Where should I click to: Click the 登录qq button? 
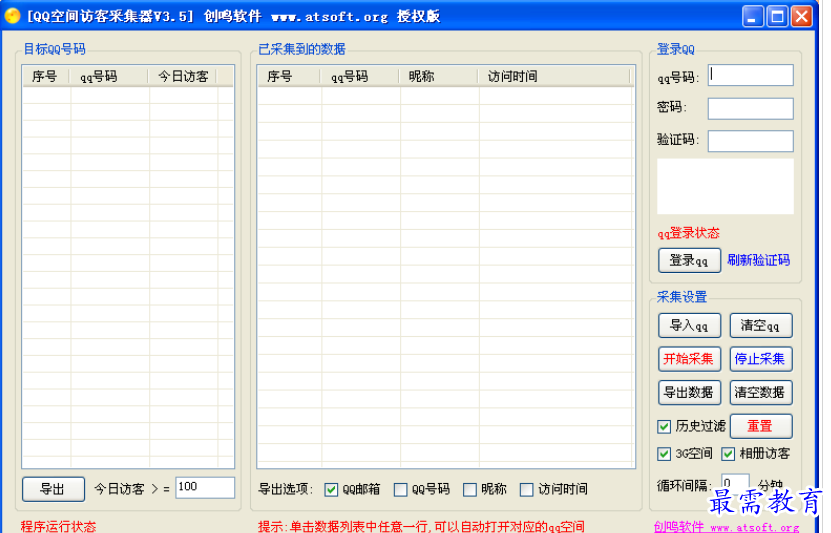pyautogui.click(x=689, y=261)
